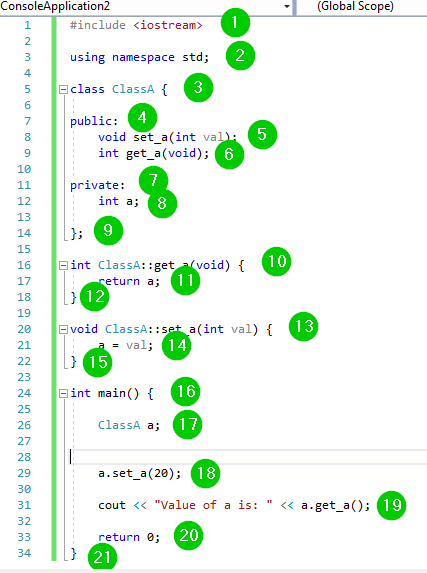
Task: Click the empty current line 28 in editor
Action: tap(249, 457)
